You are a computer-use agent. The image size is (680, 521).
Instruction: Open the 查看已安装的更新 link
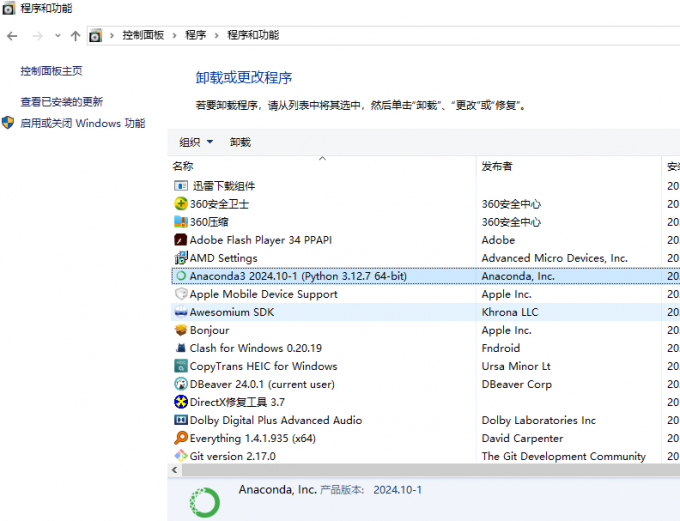click(x=62, y=102)
